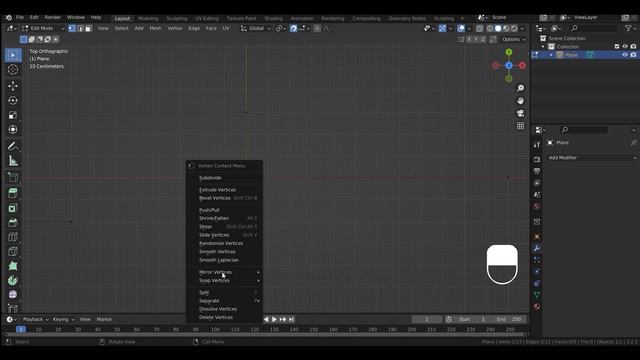Activate the Smooth tool in toolbar

coord(13,295)
